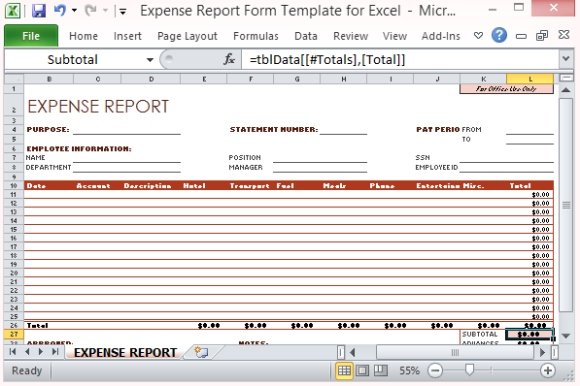
Task: Click the insert new worksheet tab icon
Action: tap(201, 352)
